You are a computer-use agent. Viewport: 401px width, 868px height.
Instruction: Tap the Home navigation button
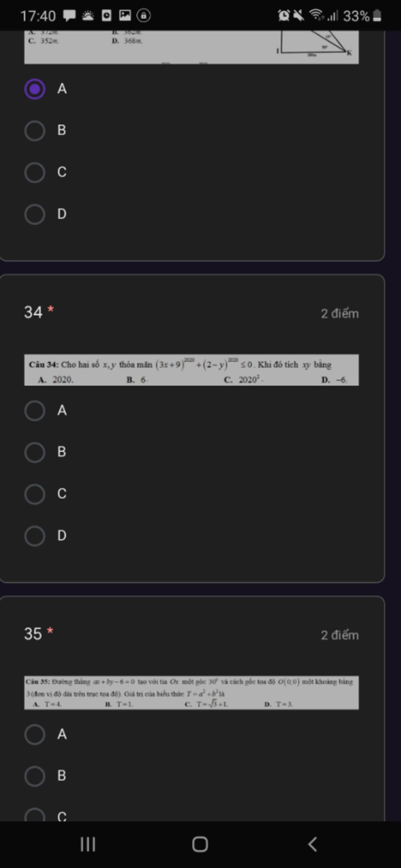coord(200,844)
